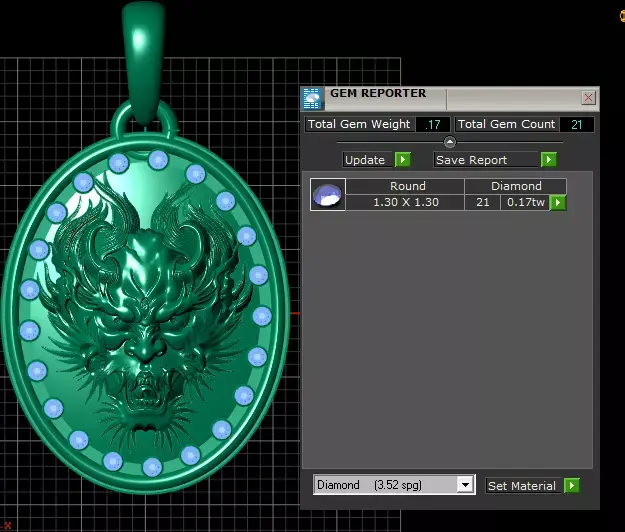Viewport: 625px width, 532px height.
Task: Click the Set Material button label
Action: coord(522,486)
